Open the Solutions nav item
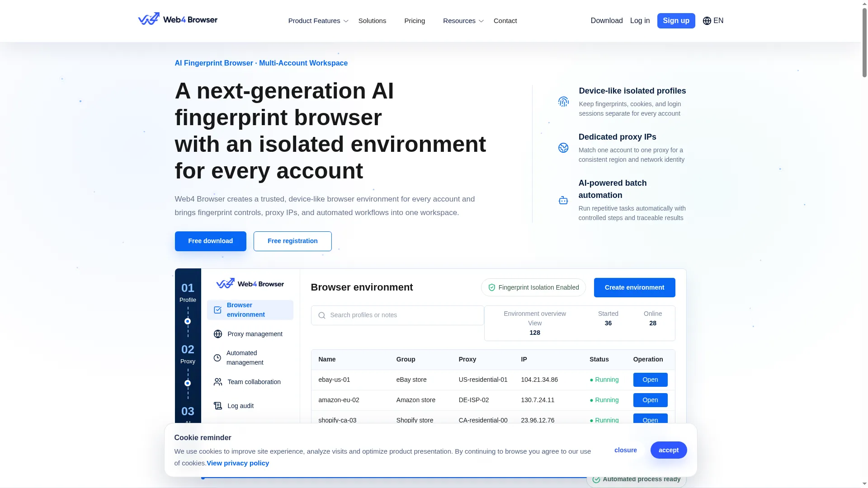868x488 pixels. pos(372,21)
